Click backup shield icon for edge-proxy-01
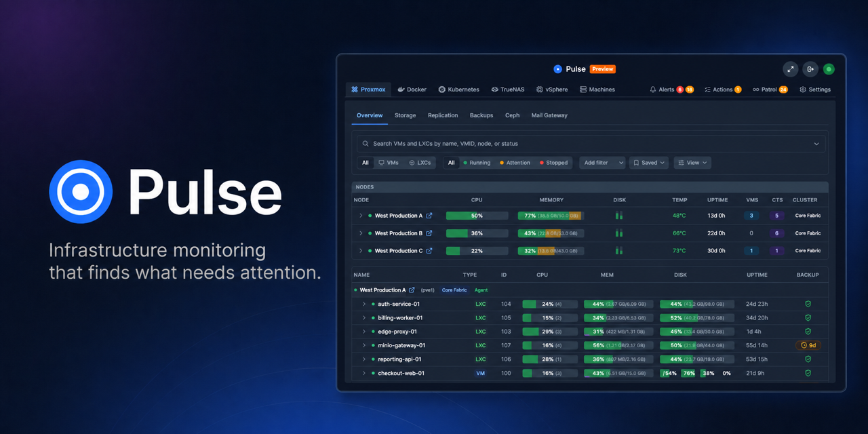Image resolution: width=868 pixels, height=434 pixels. coord(808,332)
